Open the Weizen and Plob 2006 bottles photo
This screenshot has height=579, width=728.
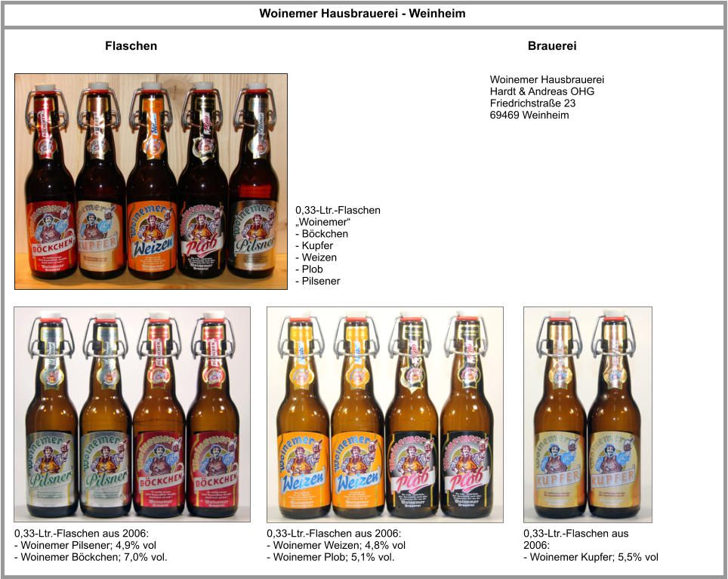point(385,414)
